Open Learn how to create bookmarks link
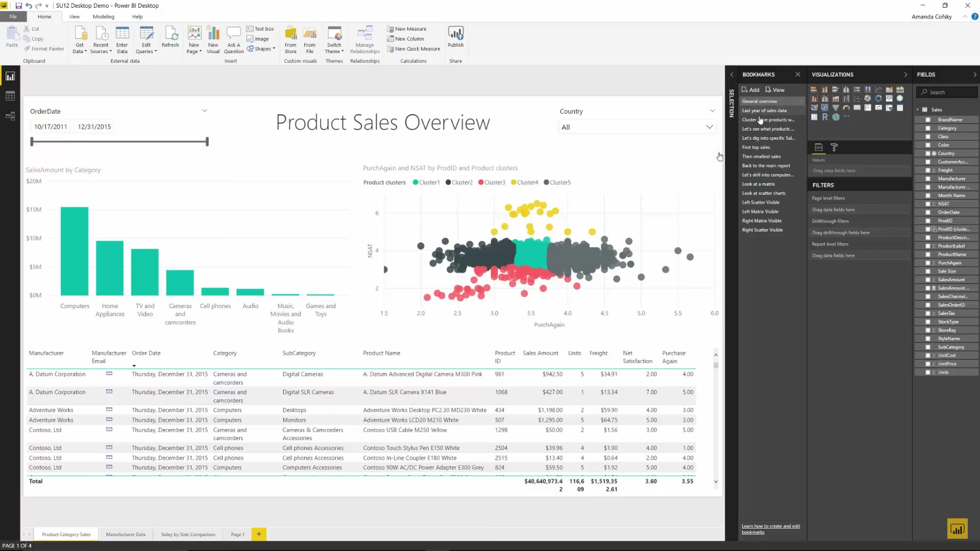This screenshot has height=551, width=980. (771, 529)
